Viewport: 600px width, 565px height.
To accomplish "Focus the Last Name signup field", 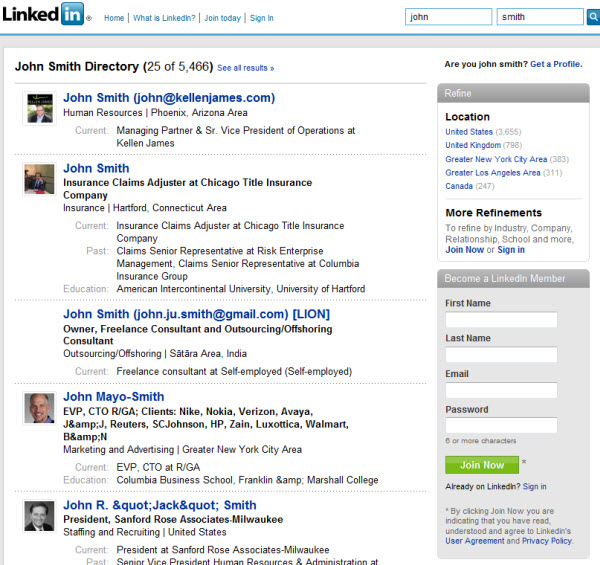I will [x=501, y=355].
